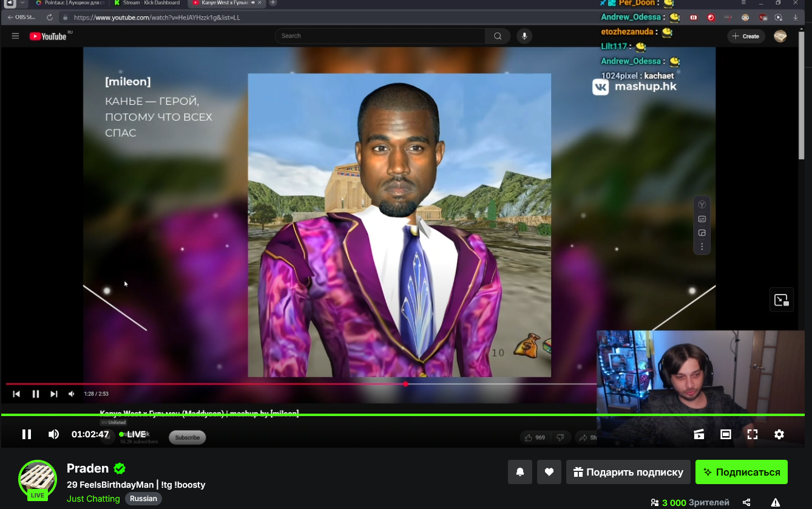Open clip icon left of theater mode
Image resolution: width=812 pixels, height=509 pixels.
pos(699,434)
